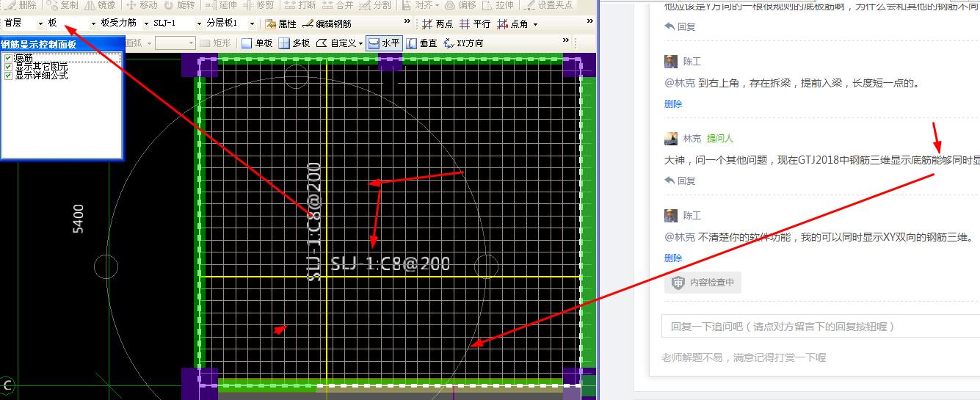Image resolution: width=980 pixels, height=400 pixels.
Task: Select the 两点 two-point axis tool
Action: (x=438, y=23)
